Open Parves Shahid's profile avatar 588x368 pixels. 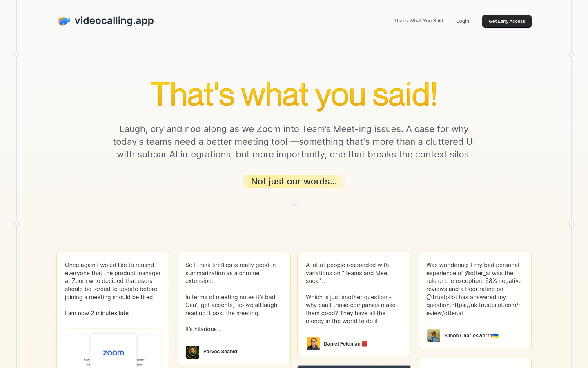pyautogui.click(x=193, y=352)
